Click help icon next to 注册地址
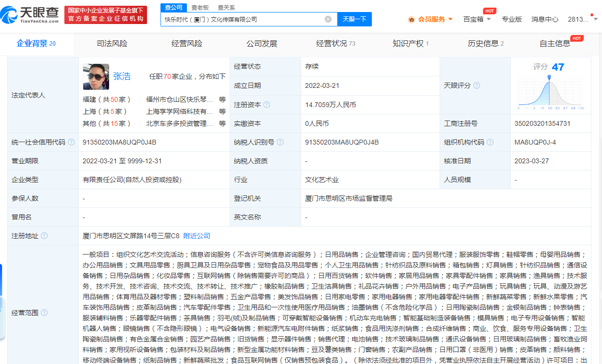Image resolution: width=602 pixels, height=364 pixels. [44, 236]
